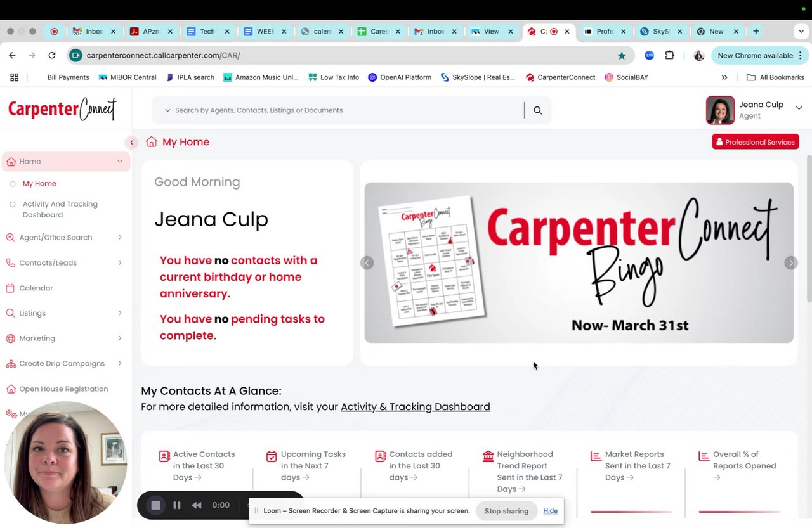Expand the Create Drip Campaigns submenu

click(120, 364)
